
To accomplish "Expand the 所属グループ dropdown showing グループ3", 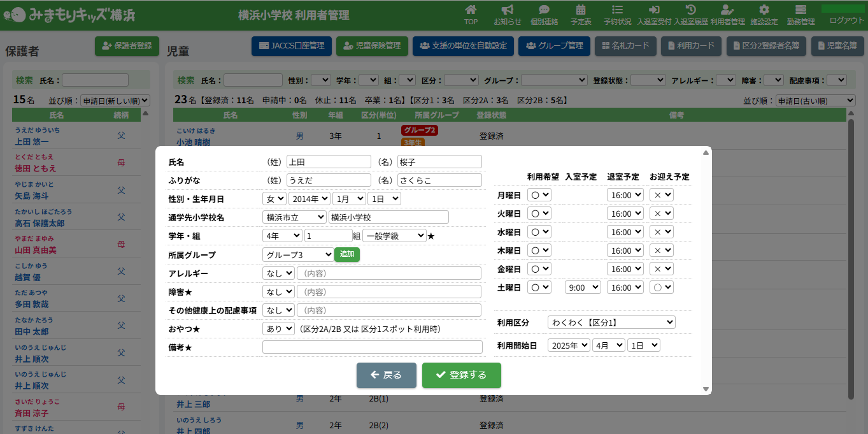I will pyautogui.click(x=297, y=255).
